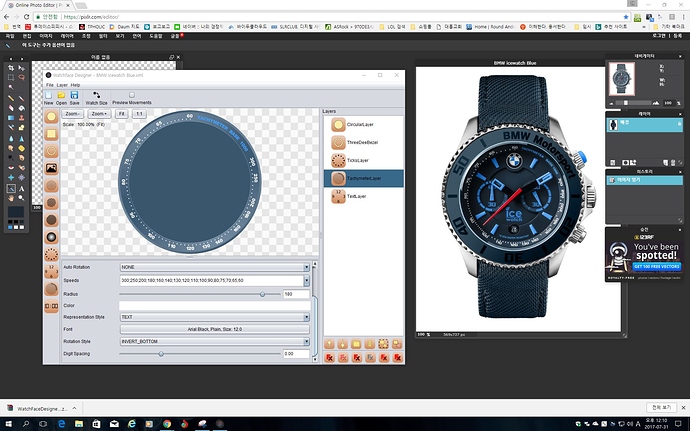The height and width of the screenshot is (431, 690).
Task: Open Chrome from the Windows taskbar
Action: pyautogui.click(x=167, y=424)
